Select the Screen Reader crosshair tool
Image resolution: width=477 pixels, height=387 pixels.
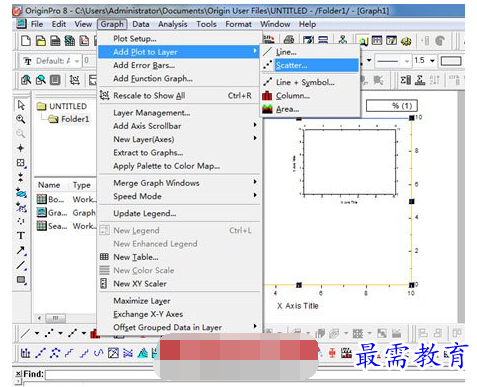[20, 148]
